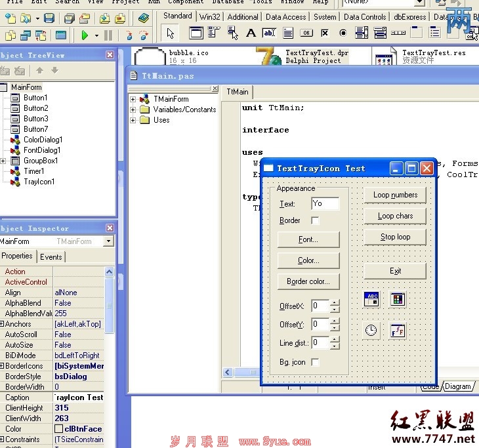Click the Remove file from project icon

(119, 18)
